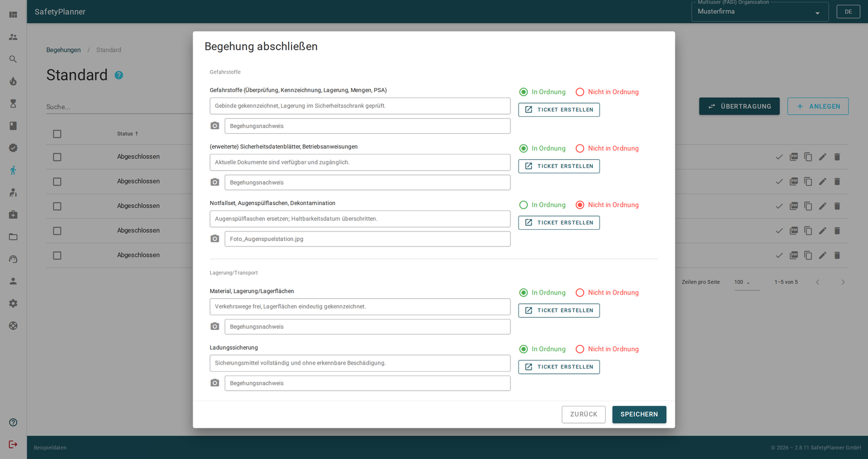
Task: Tick the select-all checkbox in table header
Action: (57, 134)
